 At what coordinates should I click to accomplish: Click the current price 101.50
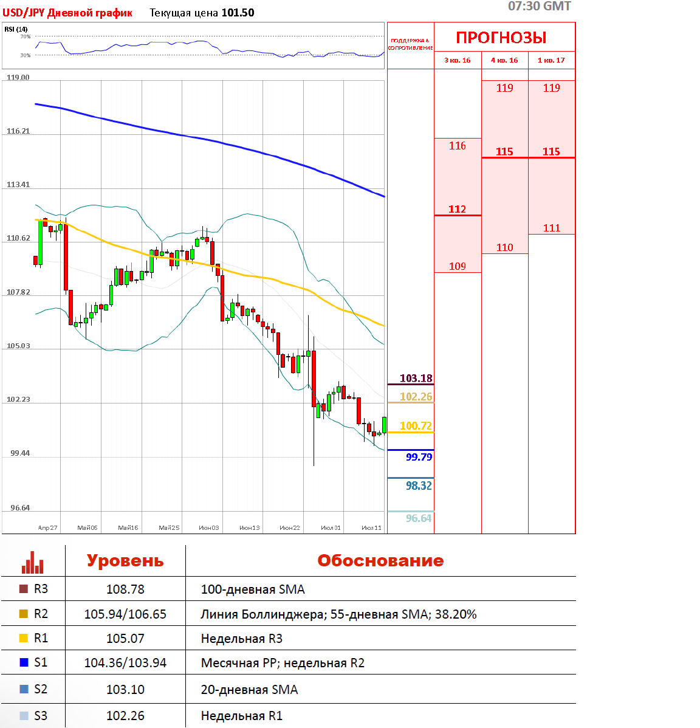(x=238, y=13)
